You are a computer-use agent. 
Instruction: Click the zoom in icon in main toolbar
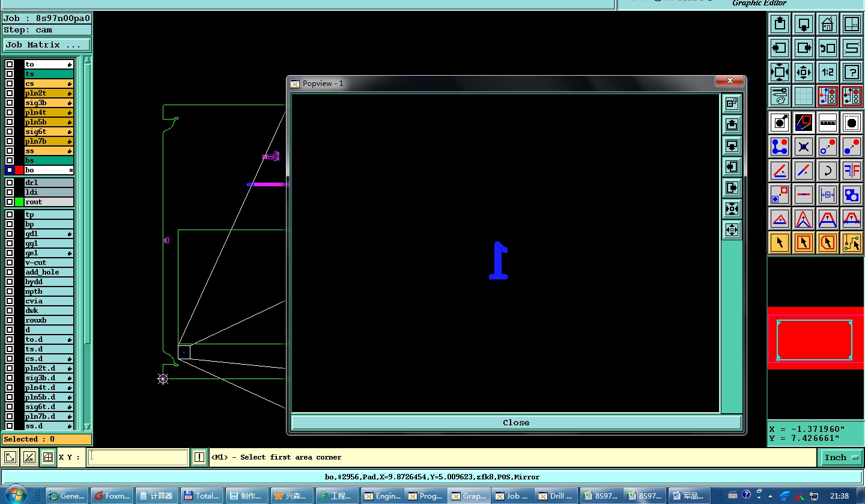tap(780, 72)
